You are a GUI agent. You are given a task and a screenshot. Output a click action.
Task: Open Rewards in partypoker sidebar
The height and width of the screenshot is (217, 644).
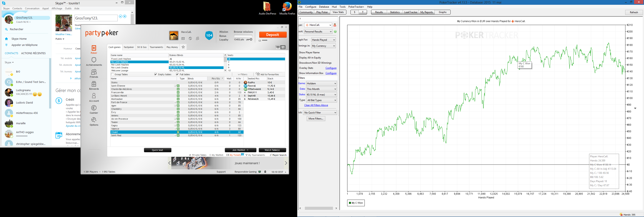[94, 85]
